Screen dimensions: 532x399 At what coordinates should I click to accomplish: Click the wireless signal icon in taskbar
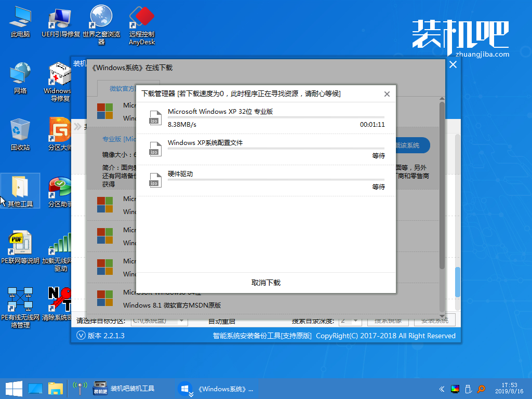(79, 388)
